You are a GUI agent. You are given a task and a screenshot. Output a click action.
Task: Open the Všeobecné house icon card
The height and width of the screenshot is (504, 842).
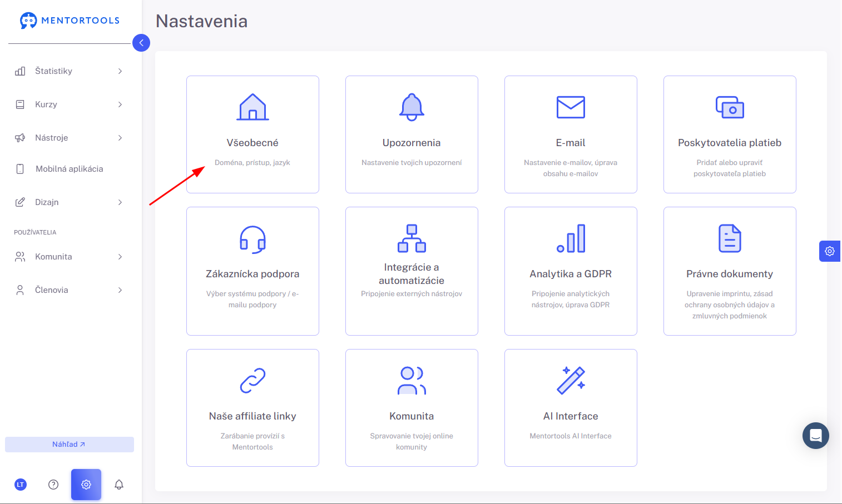(x=252, y=107)
